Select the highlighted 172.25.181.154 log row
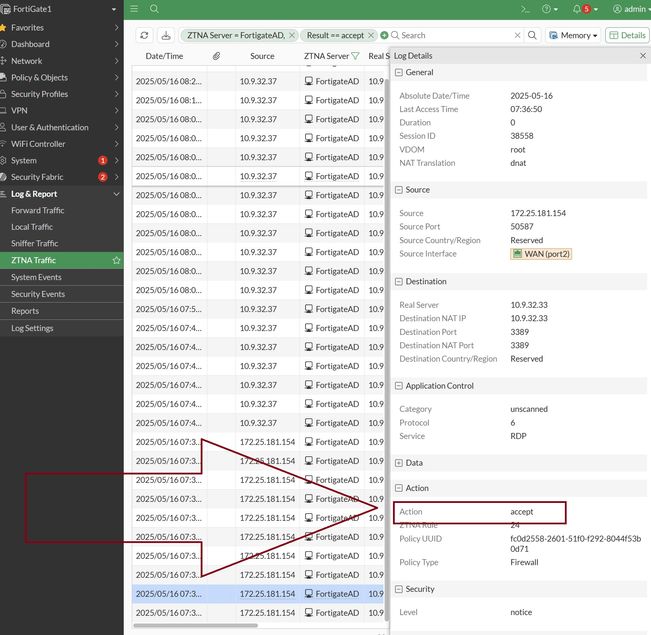Viewport: 651px width, 635px height. pyautogui.click(x=258, y=594)
